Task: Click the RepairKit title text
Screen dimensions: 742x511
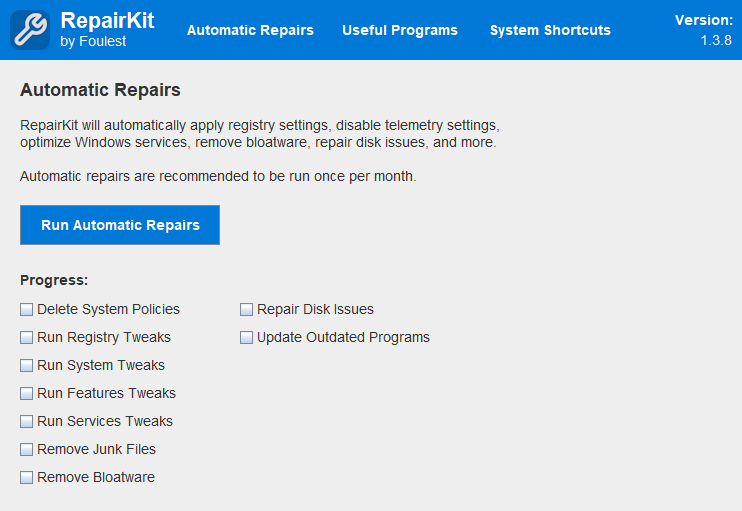Action: point(107,20)
